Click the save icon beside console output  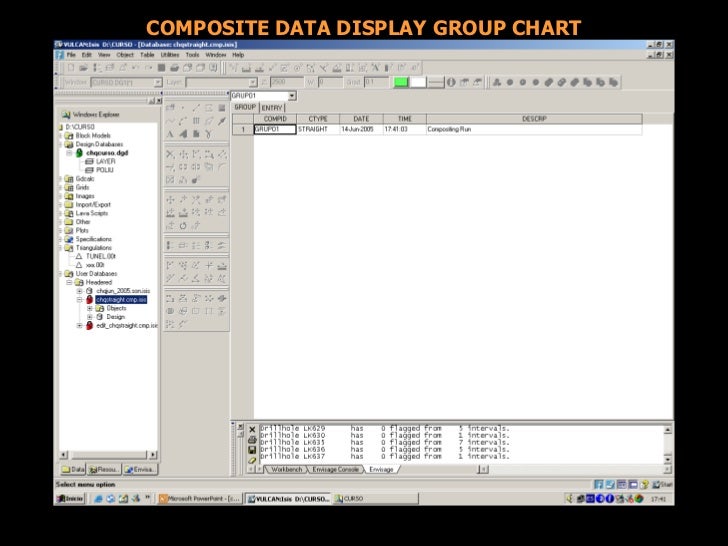pyautogui.click(x=252, y=450)
